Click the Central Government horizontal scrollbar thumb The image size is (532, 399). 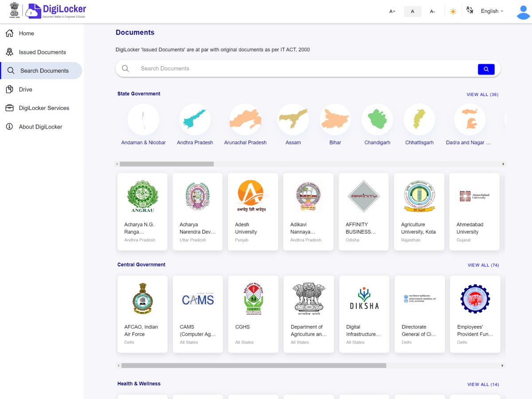point(254,366)
